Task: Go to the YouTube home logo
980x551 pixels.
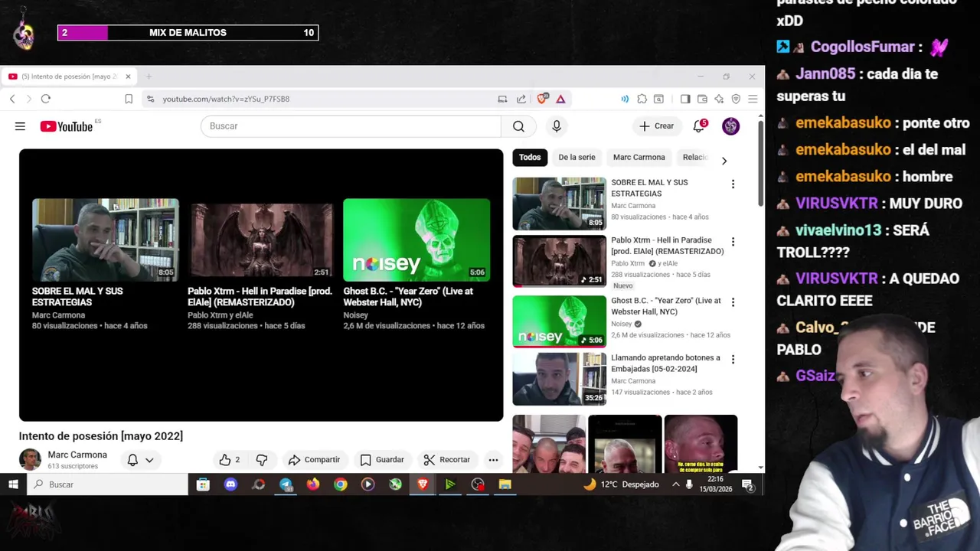Action: [x=67, y=126]
